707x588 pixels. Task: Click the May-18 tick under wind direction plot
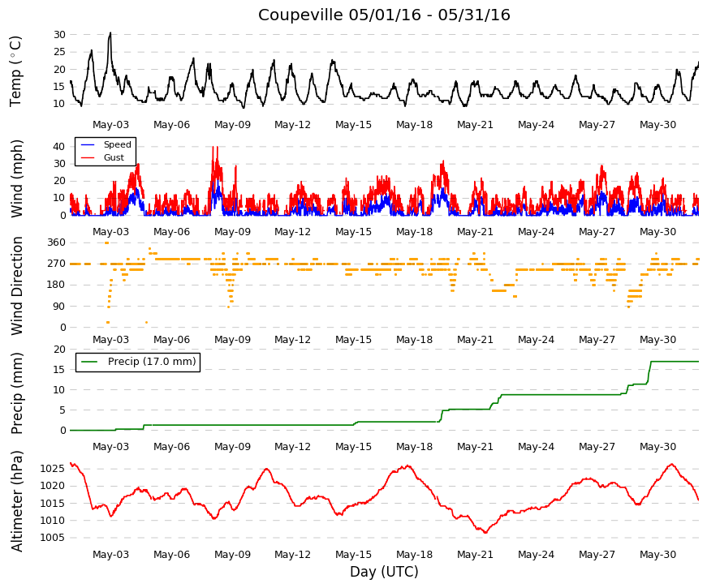point(414,340)
